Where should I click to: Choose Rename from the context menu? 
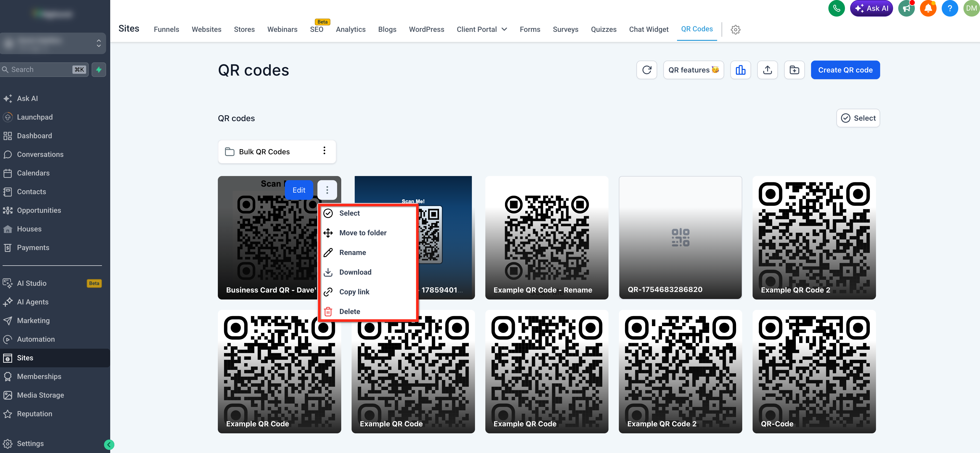[x=352, y=253]
